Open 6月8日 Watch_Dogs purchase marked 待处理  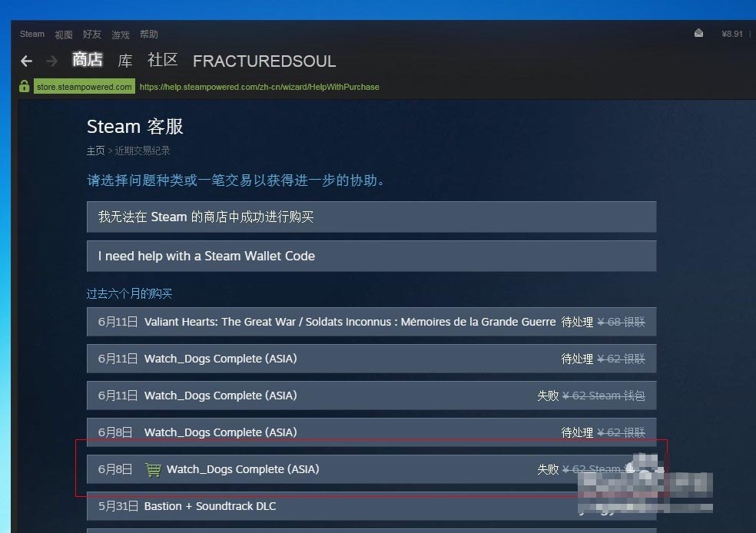tap(371, 432)
